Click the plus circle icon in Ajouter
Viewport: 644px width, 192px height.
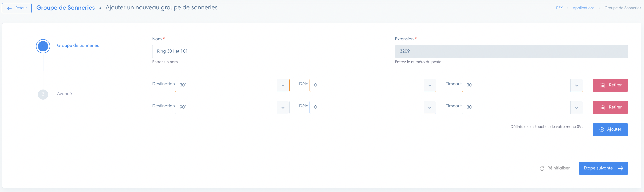point(602,130)
